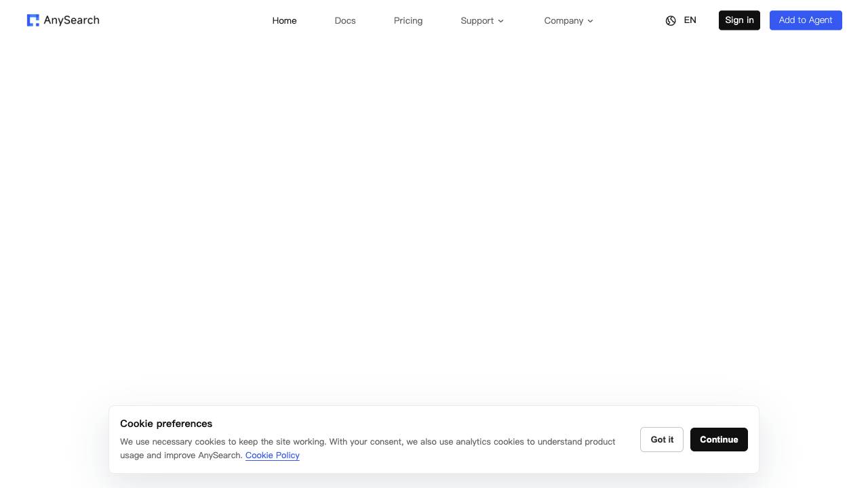868x488 pixels.
Task: Click the globe language icon
Action: 671,20
